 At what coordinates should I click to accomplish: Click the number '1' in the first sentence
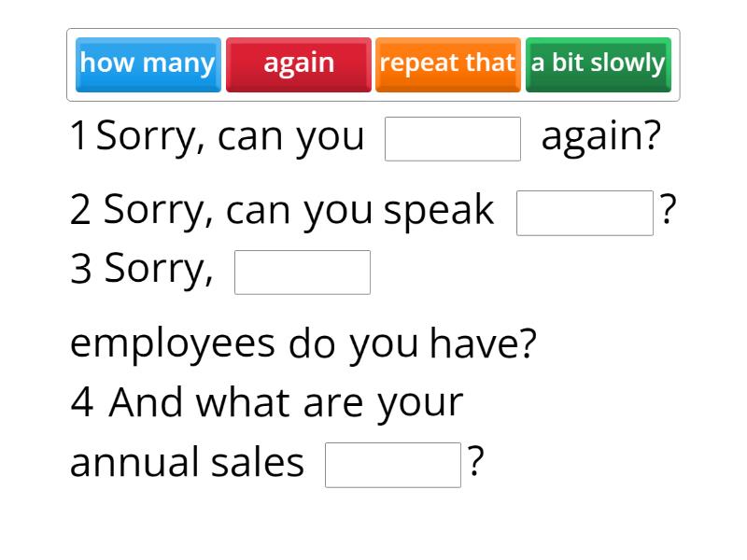pyautogui.click(x=77, y=135)
